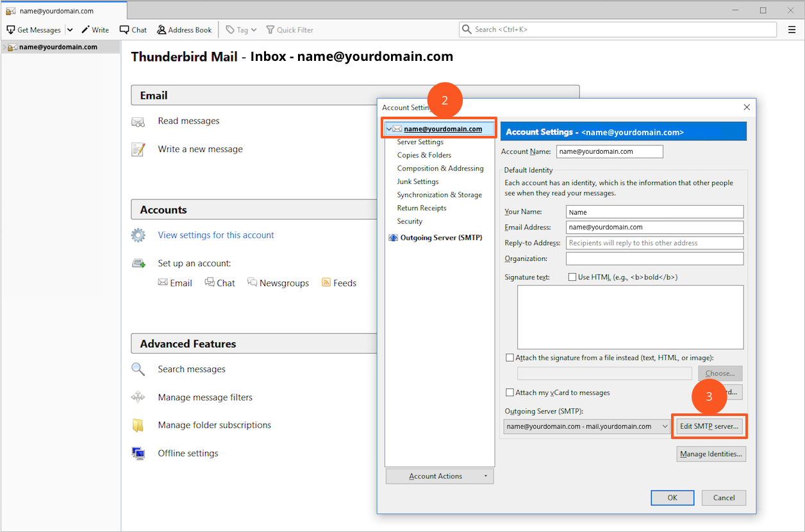The width and height of the screenshot is (805, 532).
Task: Click the Feeds setup icon
Action: (326, 283)
